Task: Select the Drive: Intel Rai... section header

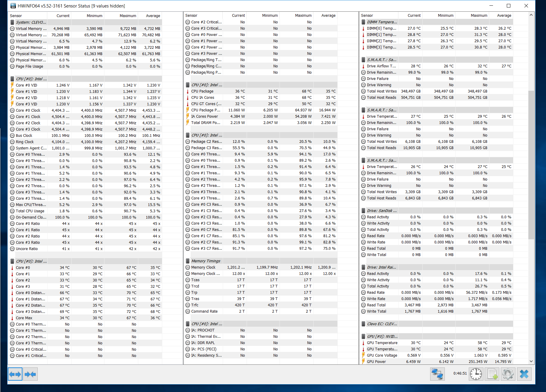Action: [x=437, y=267]
